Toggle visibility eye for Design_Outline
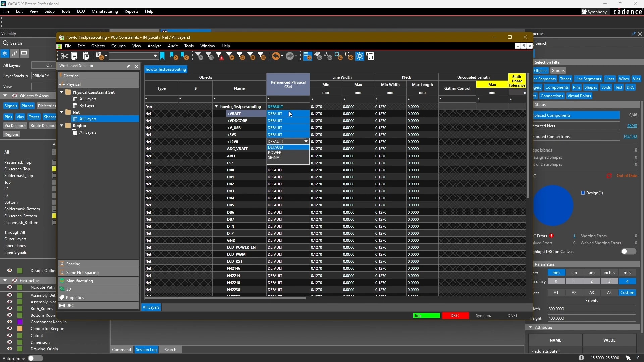The image size is (644, 362). pos(10,271)
